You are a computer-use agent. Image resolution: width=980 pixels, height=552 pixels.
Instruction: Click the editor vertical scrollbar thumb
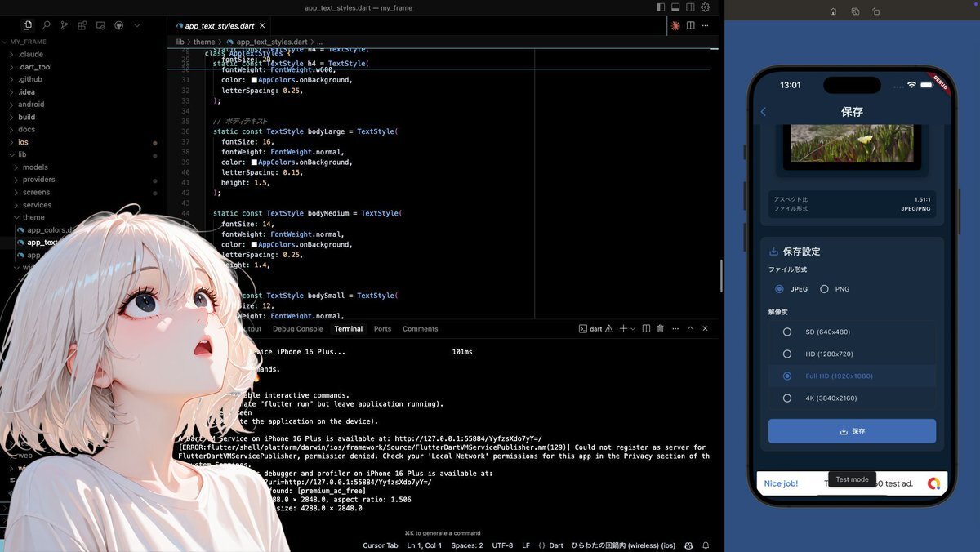coord(720,276)
